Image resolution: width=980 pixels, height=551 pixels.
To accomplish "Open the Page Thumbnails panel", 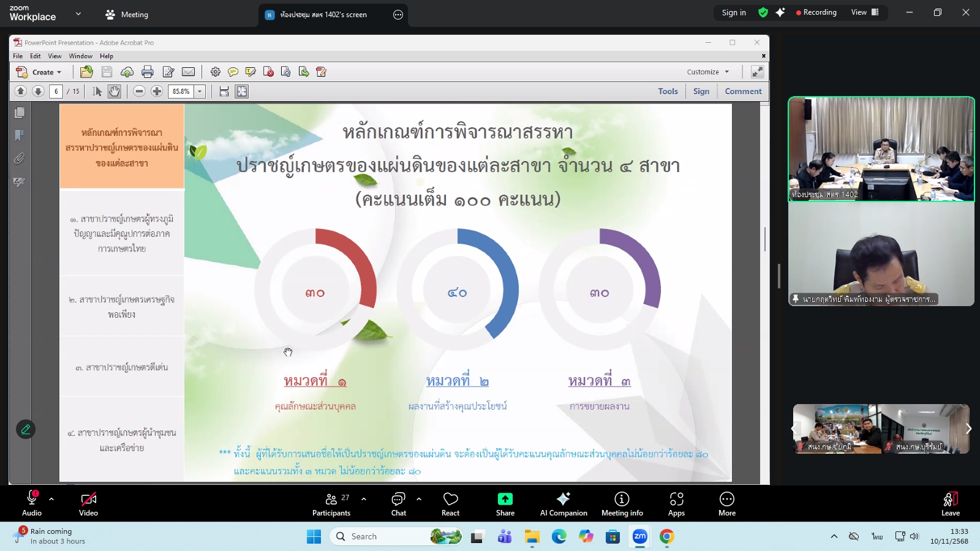I will click(19, 113).
